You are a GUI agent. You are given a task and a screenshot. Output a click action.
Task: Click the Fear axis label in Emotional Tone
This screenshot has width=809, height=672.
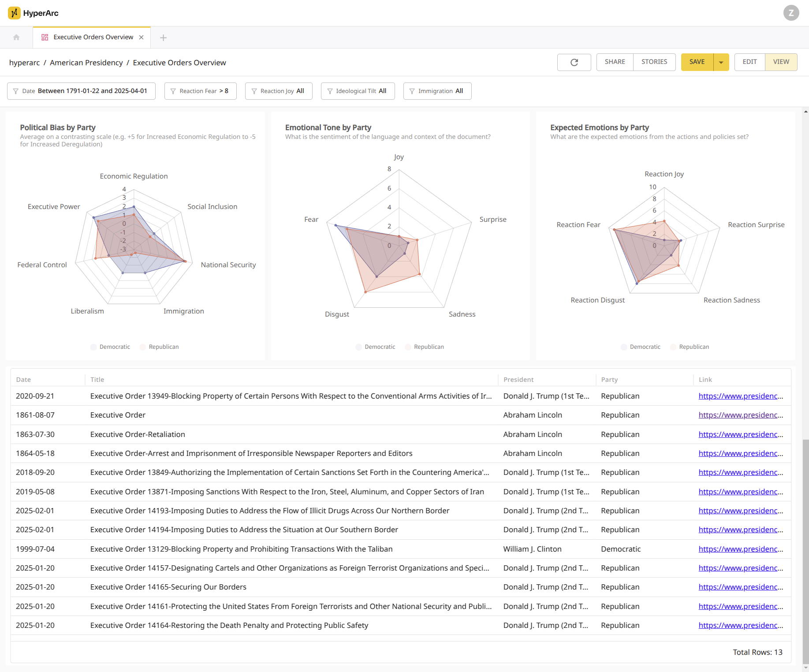pyautogui.click(x=311, y=220)
